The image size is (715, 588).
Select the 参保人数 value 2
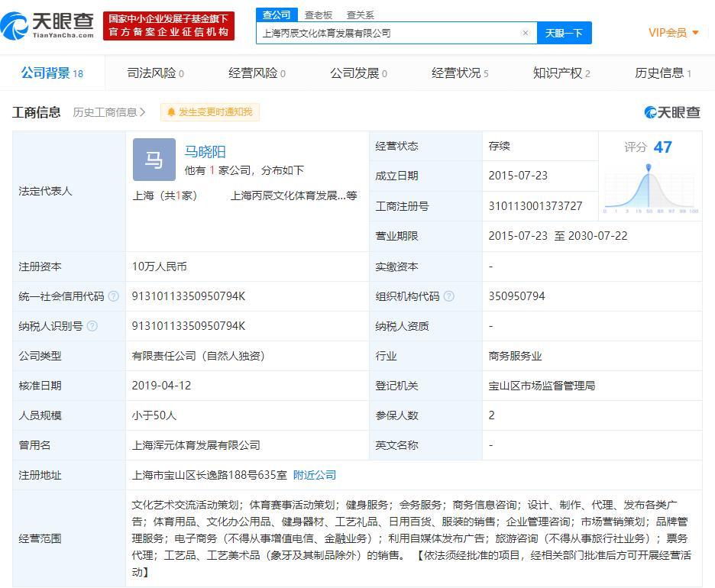492,415
